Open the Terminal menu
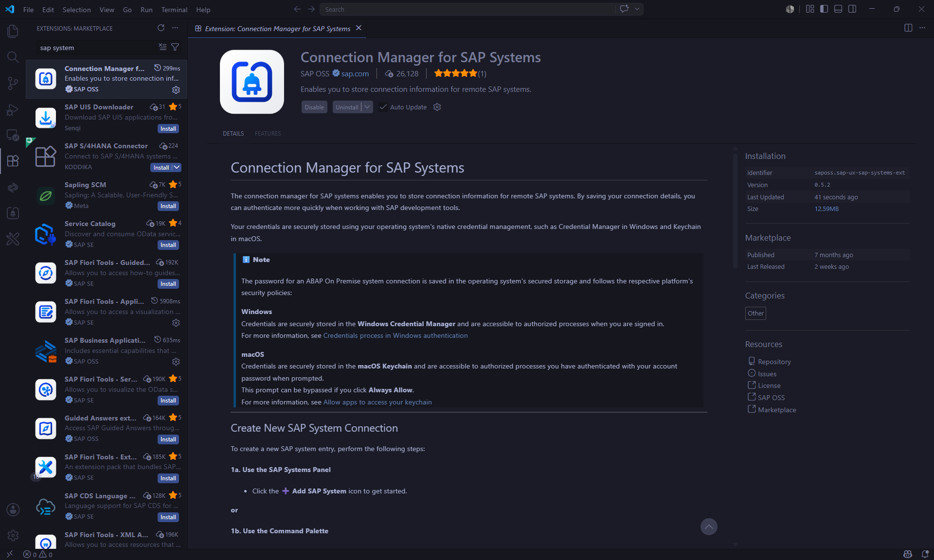 [x=174, y=9]
